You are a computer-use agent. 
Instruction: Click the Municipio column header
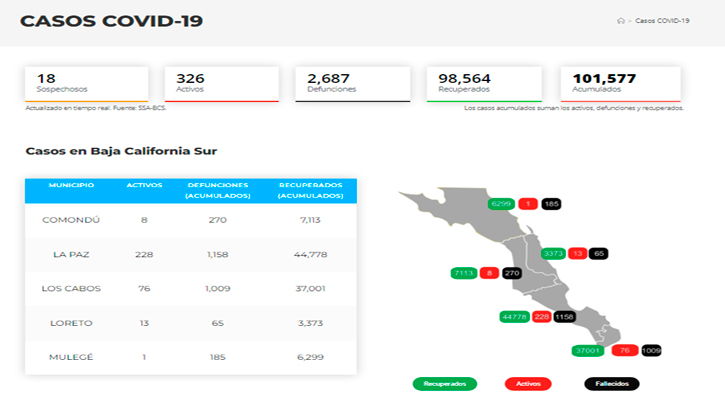[71, 185]
